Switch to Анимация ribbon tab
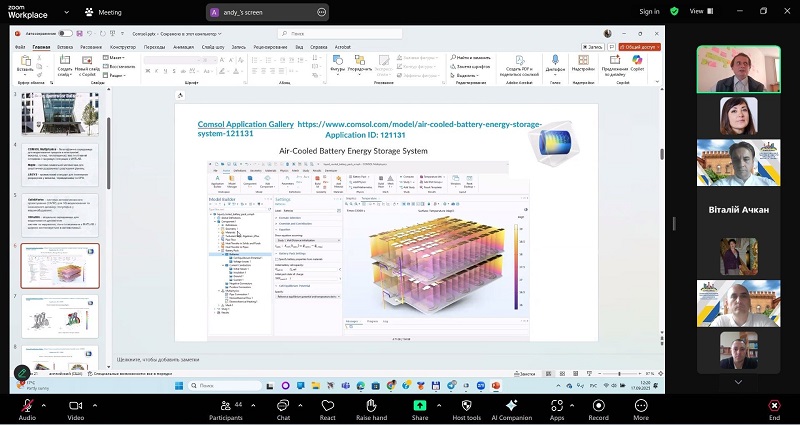The height and width of the screenshot is (425, 800). [x=183, y=47]
